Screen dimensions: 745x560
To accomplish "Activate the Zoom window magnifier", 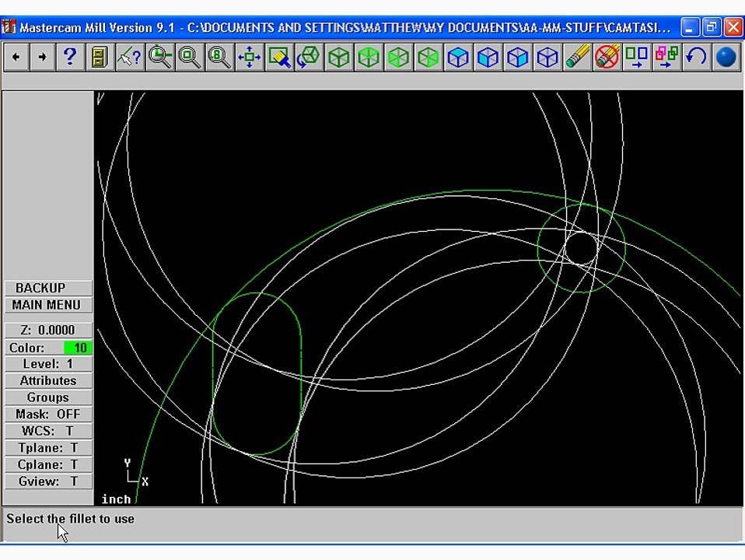I will pos(160,57).
